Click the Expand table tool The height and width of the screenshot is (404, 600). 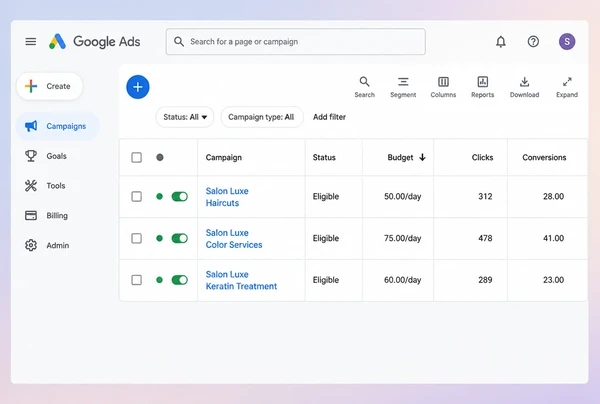pos(567,87)
